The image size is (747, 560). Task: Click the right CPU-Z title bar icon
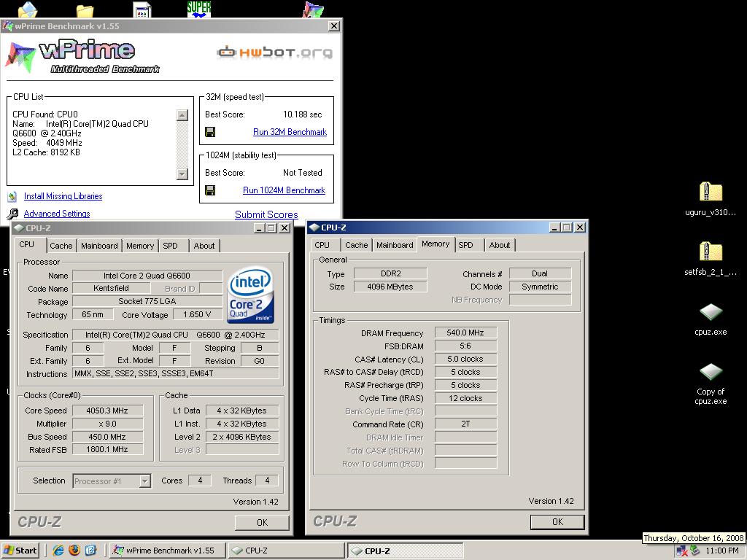pos(314,227)
